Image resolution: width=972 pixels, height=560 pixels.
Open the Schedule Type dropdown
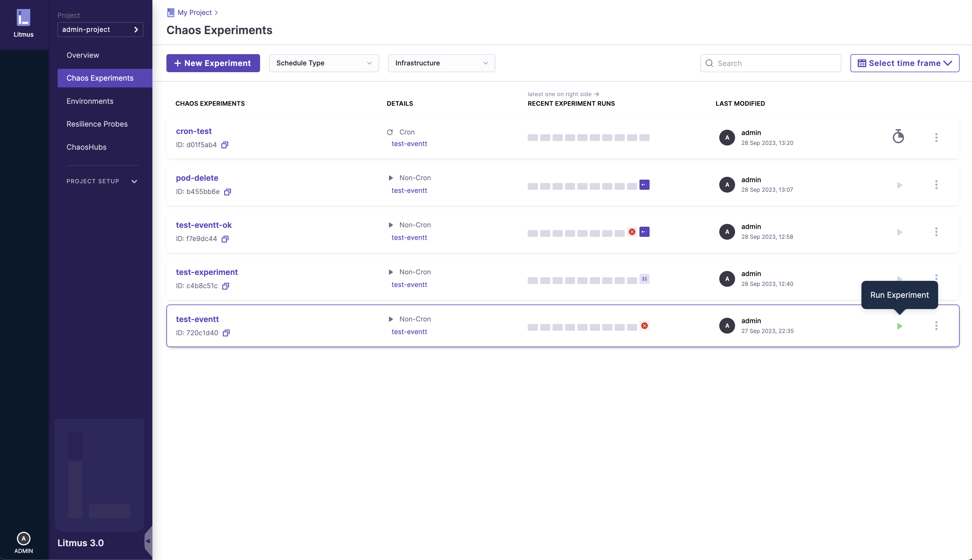324,63
